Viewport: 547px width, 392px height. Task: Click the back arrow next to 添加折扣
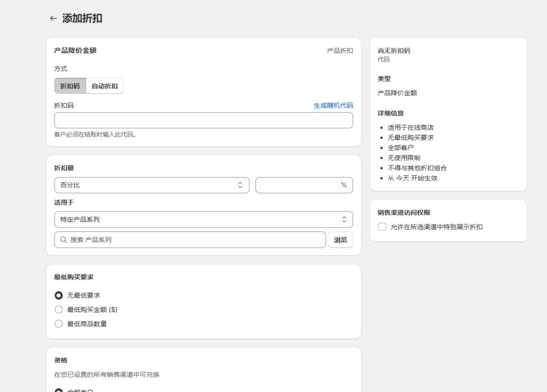coord(53,18)
